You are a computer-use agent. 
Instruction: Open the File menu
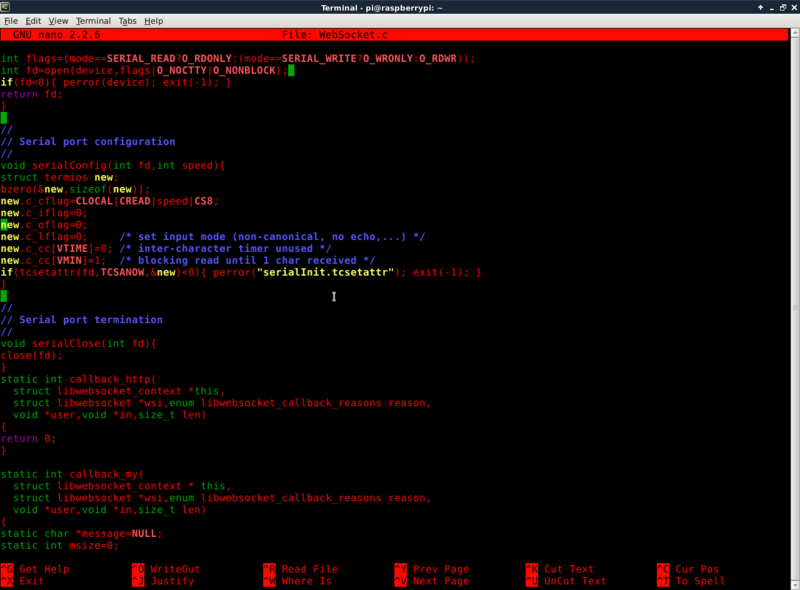point(11,20)
